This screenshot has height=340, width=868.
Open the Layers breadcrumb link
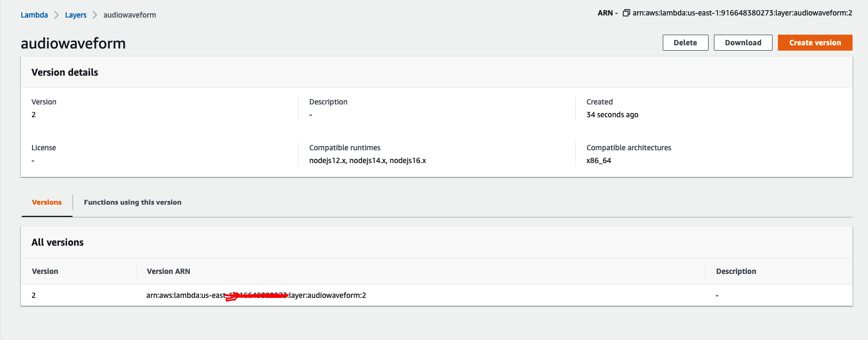(x=76, y=15)
